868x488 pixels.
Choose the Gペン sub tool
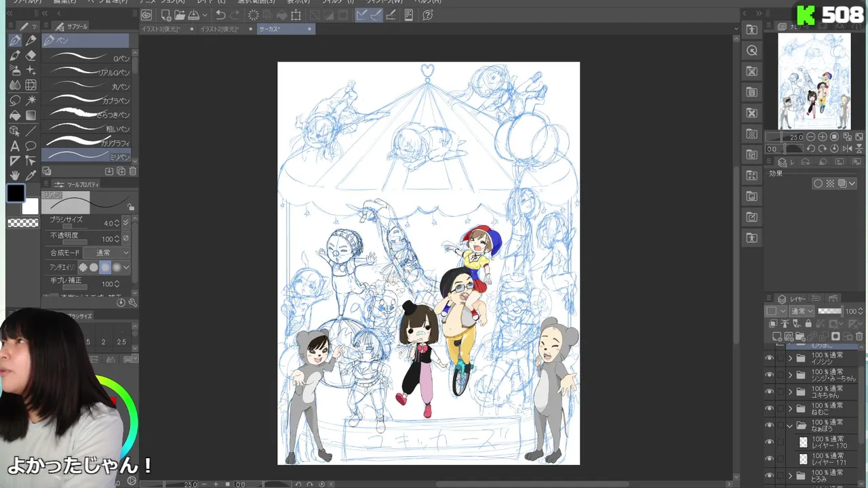(x=86, y=58)
